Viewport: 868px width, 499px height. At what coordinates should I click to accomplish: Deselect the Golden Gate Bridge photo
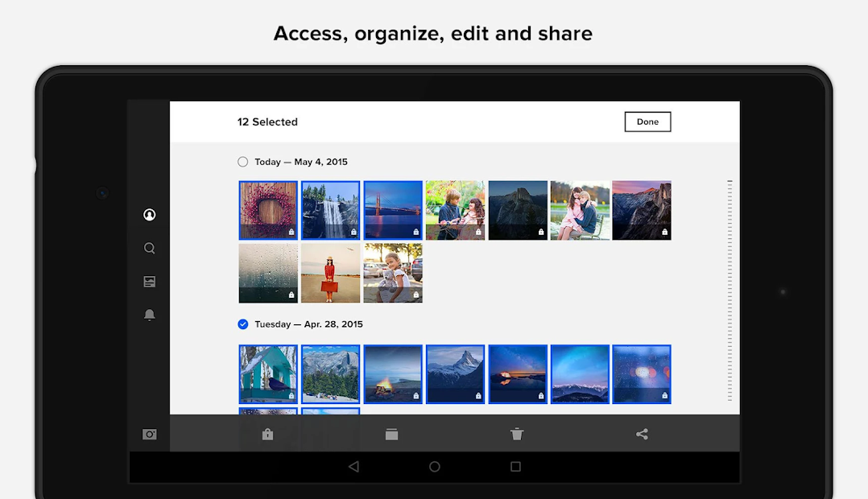tap(392, 210)
